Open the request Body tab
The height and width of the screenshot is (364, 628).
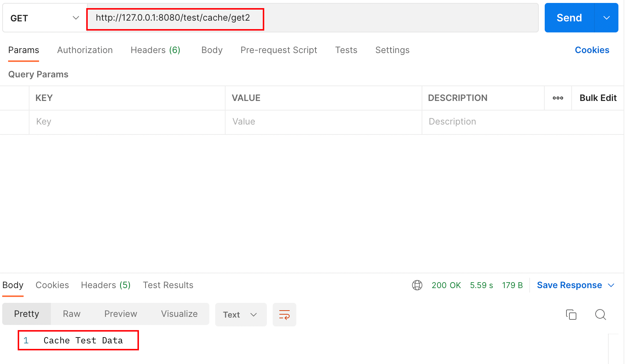click(x=212, y=50)
